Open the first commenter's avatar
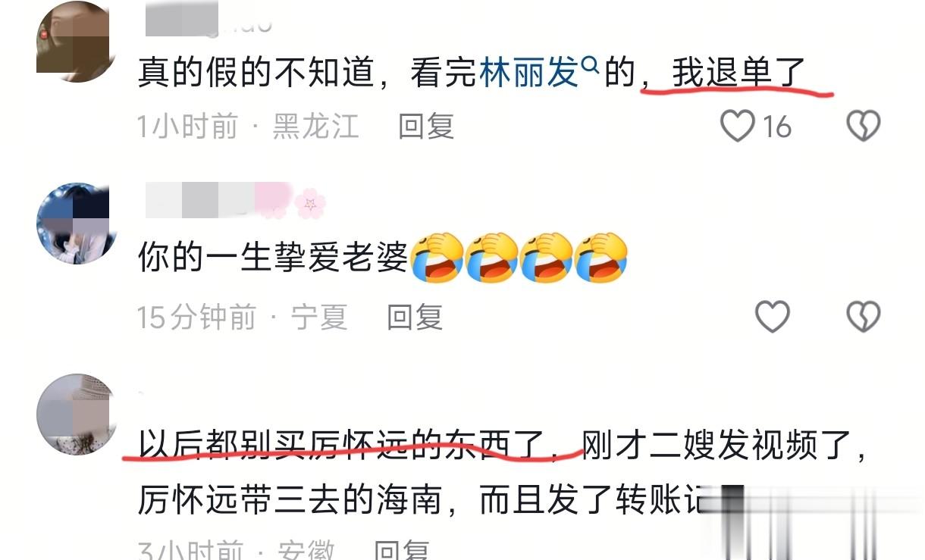This screenshot has width=925, height=560. [75, 40]
